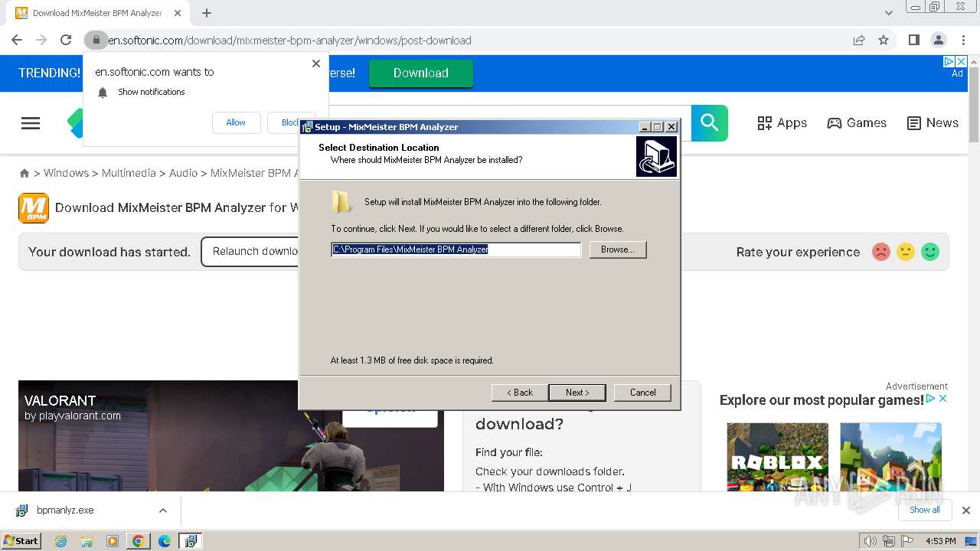Open Multimedia breadcrumb link
The image size is (980, 551).
tap(129, 173)
